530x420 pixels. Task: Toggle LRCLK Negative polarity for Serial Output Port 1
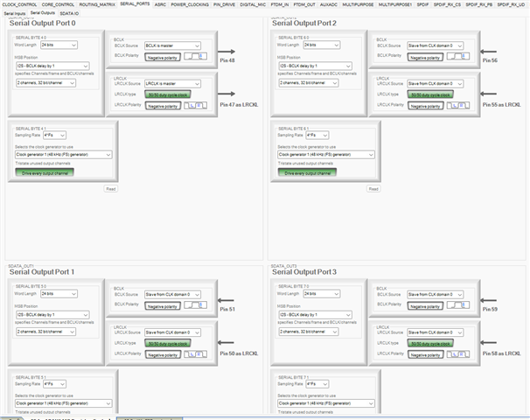point(163,354)
